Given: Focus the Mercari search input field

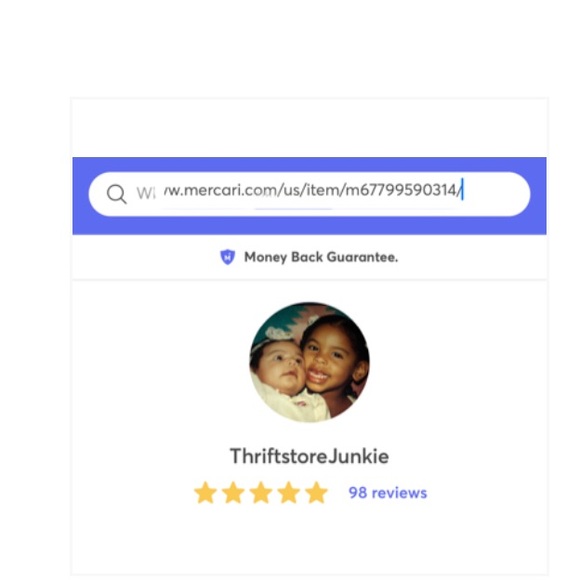Looking at the screenshot, I should (x=309, y=194).
